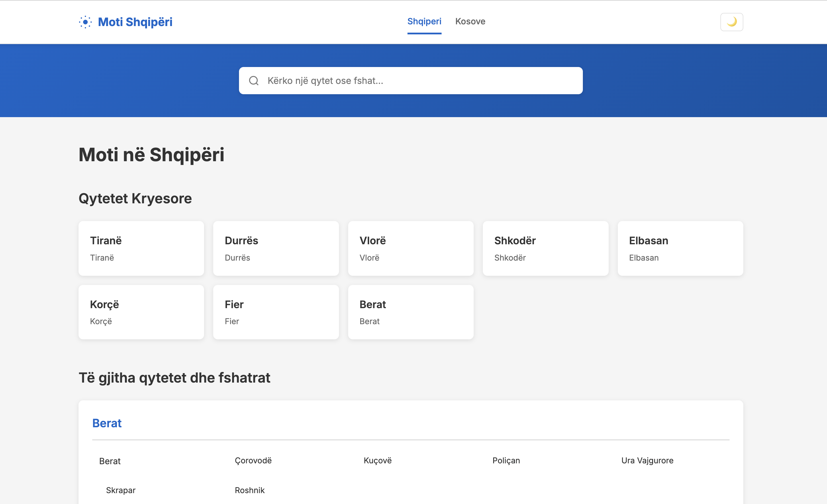Click the Berat region heading
This screenshot has height=504, width=827.
click(x=107, y=423)
